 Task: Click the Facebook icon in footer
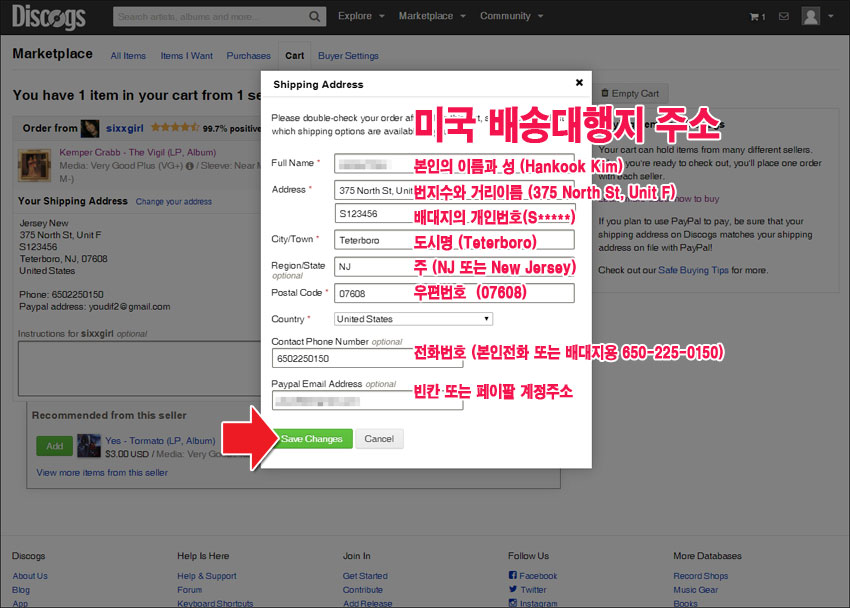512,575
